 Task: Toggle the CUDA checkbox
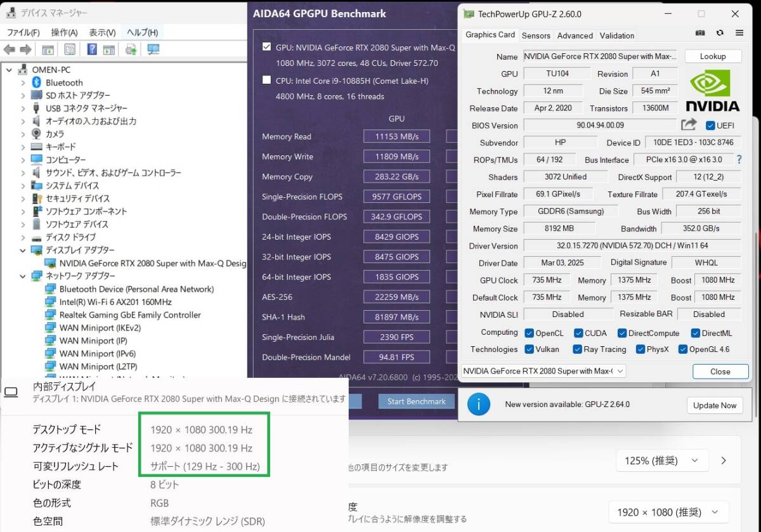tap(578, 333)
